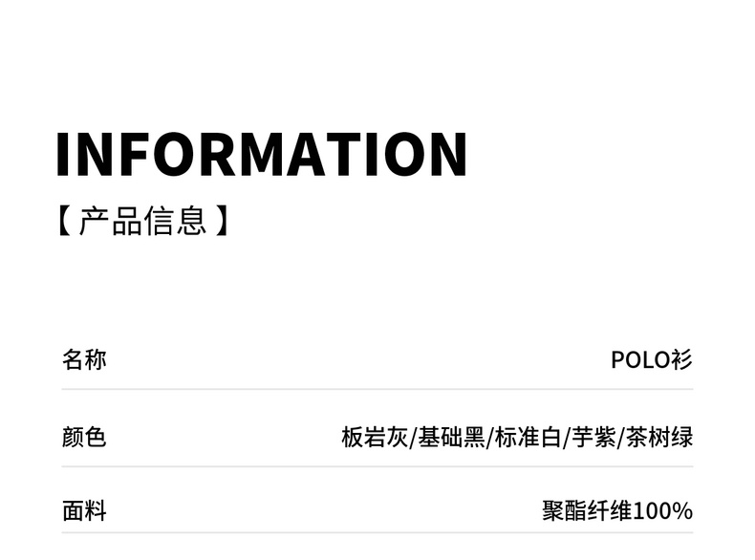Select the 产品信息 subtitle text
755x560 pixels.
pyautogui.click(x=142, y=222)
